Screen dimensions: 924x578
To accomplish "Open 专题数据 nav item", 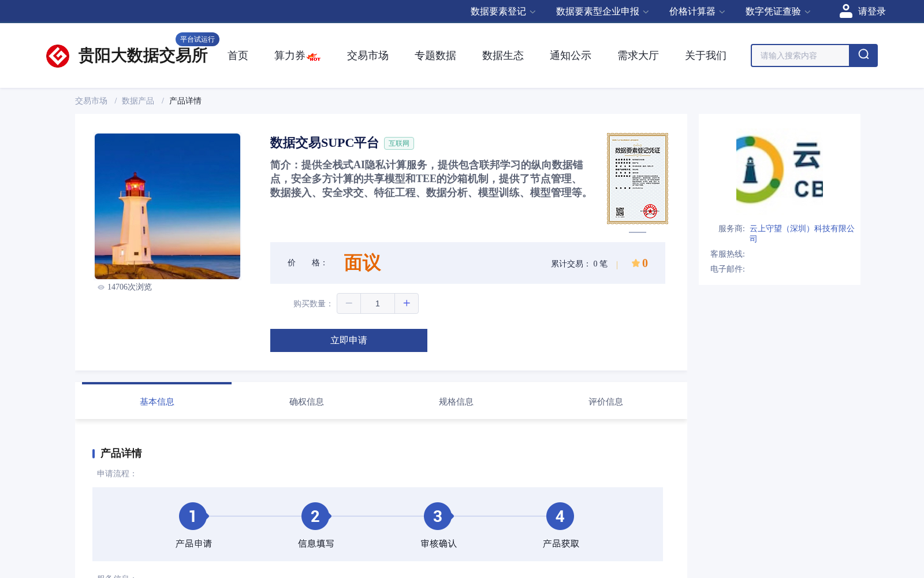I will click(435, 55).
